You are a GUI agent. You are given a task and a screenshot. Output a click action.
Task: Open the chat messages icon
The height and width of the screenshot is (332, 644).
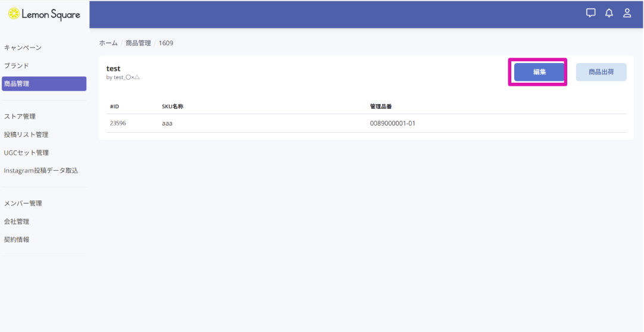click(x=590, y=13)
